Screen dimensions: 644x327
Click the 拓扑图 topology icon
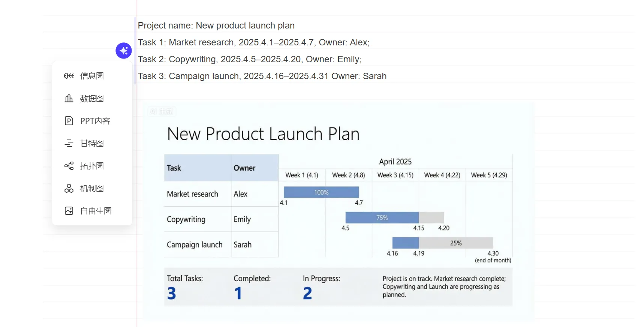69,166
